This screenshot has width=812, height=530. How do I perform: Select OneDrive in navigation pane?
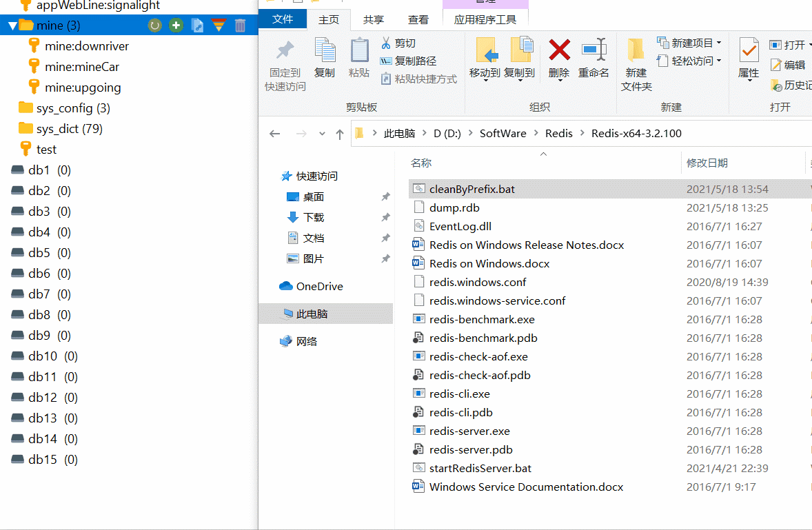(311, 286)
